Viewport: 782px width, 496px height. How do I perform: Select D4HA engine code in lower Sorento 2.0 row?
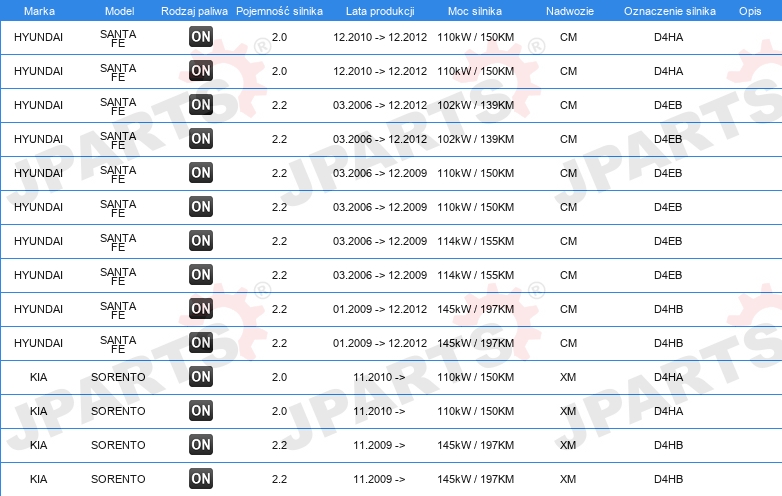(x=668, y=411)
